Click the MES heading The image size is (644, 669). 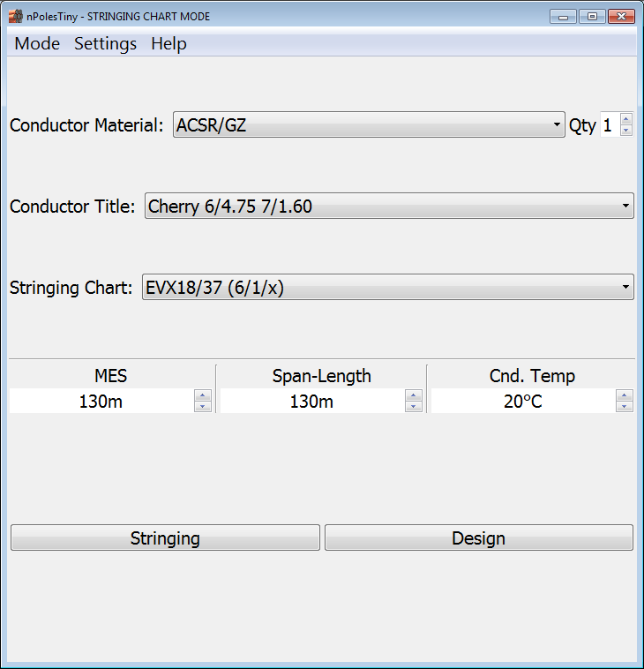tap(110, 376)
